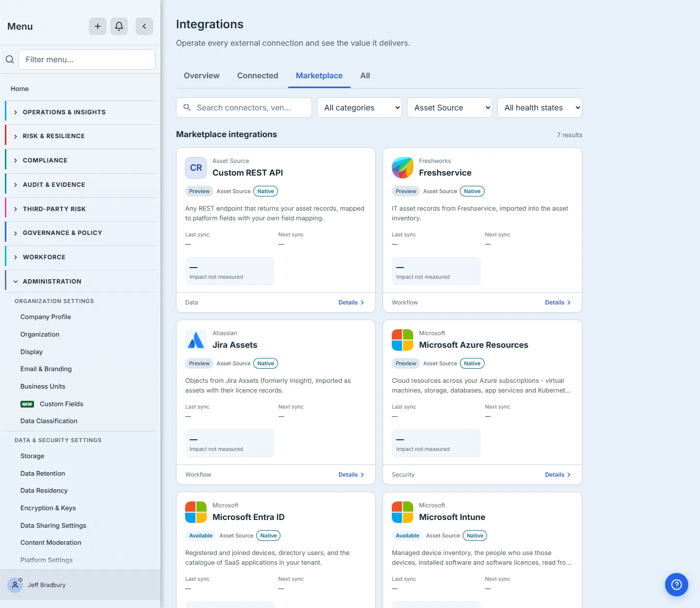The image size is (700, 608).
Task: Open the Asset Source type dropdown
Action: [450, 107]
